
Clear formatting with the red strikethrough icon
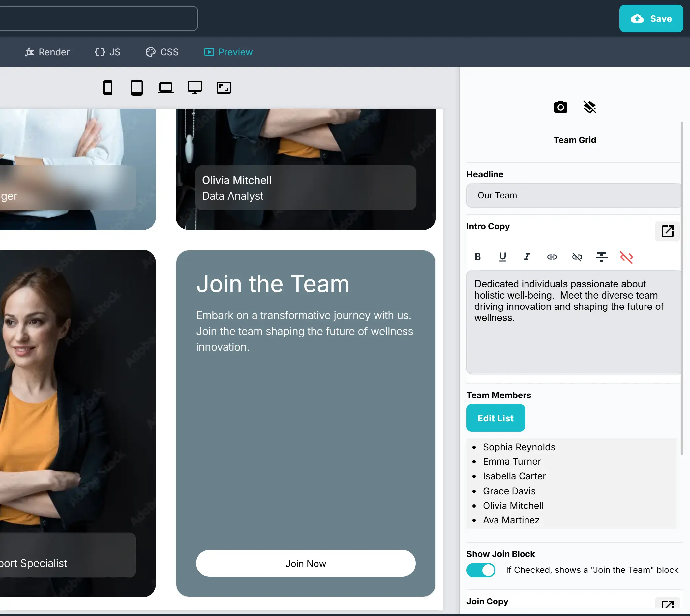pos(627,257)
